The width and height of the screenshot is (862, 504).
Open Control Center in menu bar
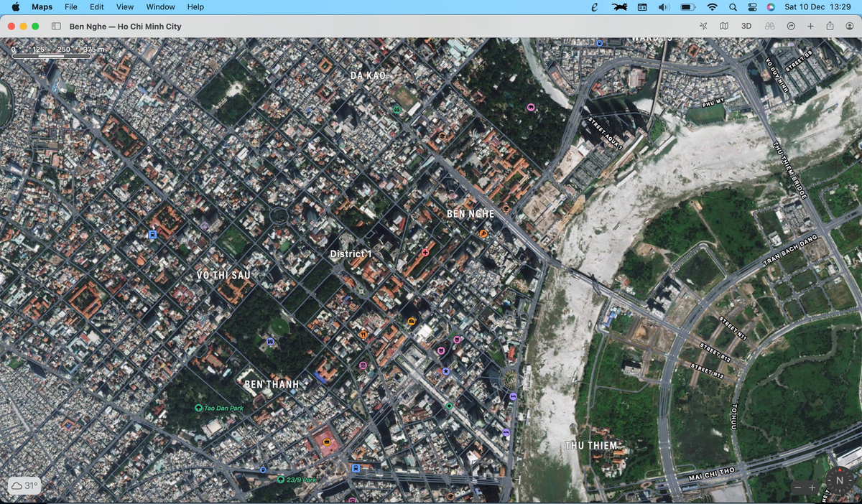point(752,6)
